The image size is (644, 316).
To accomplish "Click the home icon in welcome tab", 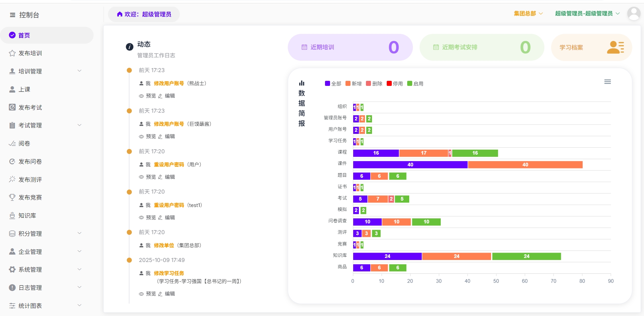I will [119, 14].
